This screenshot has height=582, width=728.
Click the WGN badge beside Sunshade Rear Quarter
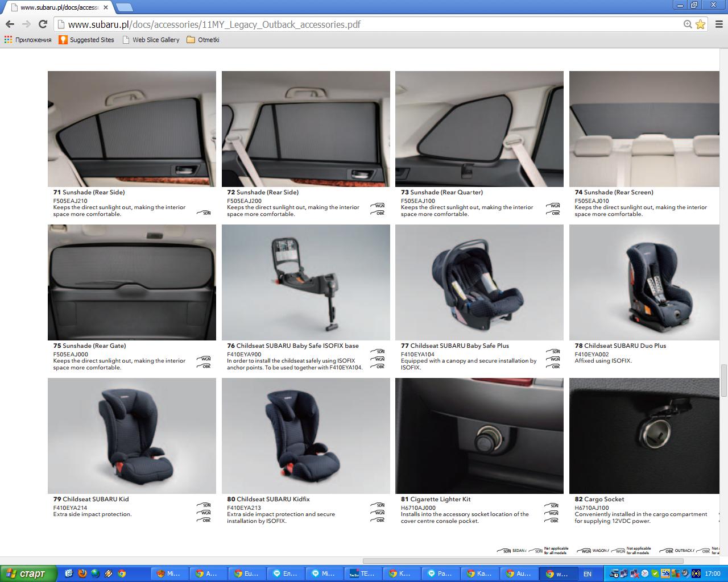pyautogui.click(x=553, y=206)
